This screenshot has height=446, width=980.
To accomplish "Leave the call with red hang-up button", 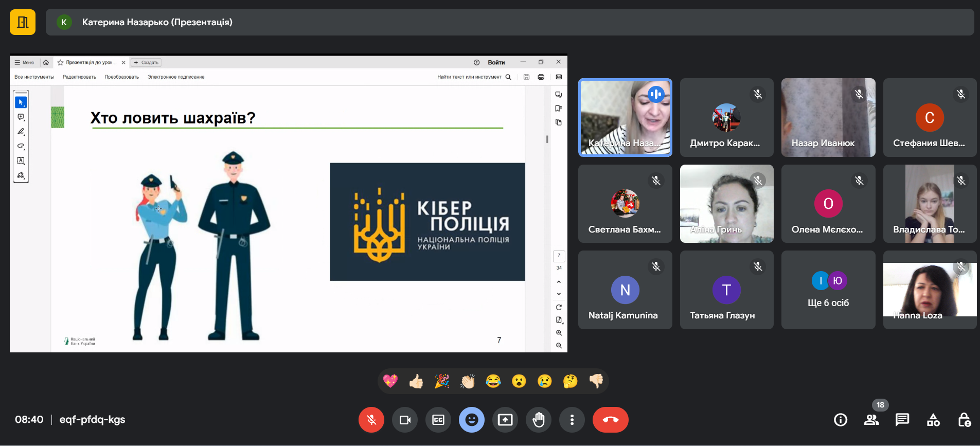I will point(610,420).
